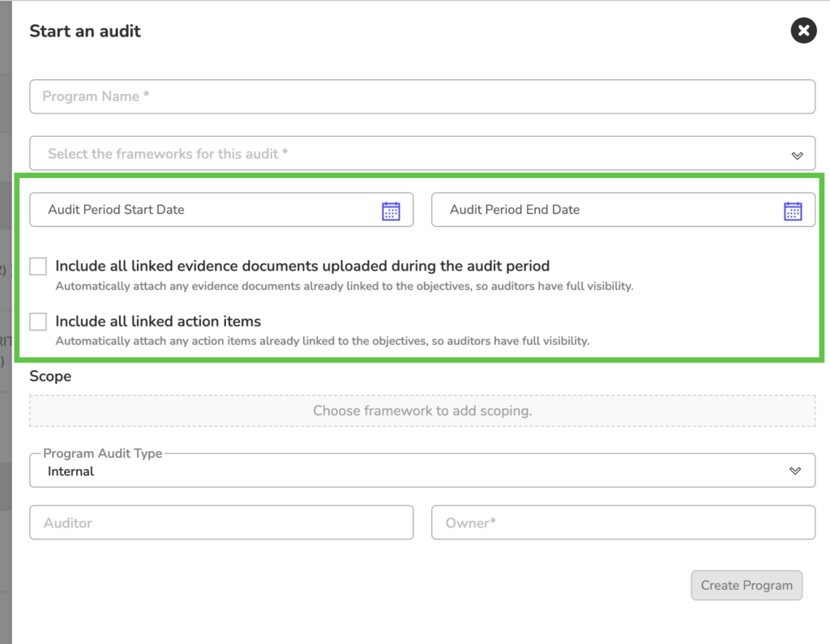This screenshot has height=644, width=830.
Task: Click the 'Choose framework to add scoping' box
Action: pyautogui.click(x=422, y=411)
